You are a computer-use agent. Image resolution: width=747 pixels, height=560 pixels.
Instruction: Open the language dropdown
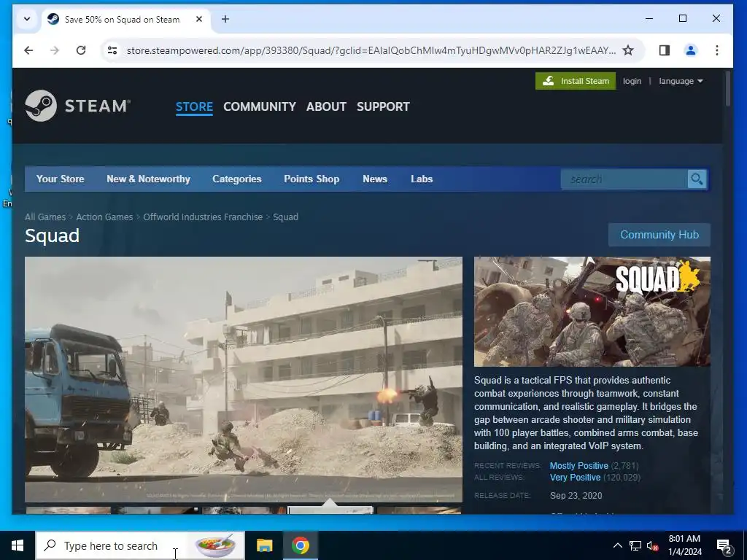coord(681,81)
